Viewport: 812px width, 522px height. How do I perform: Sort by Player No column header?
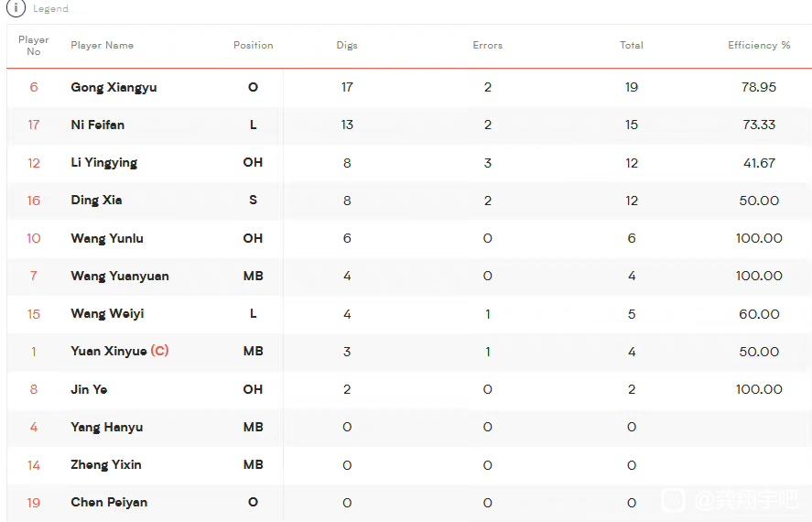coord(34,46)
